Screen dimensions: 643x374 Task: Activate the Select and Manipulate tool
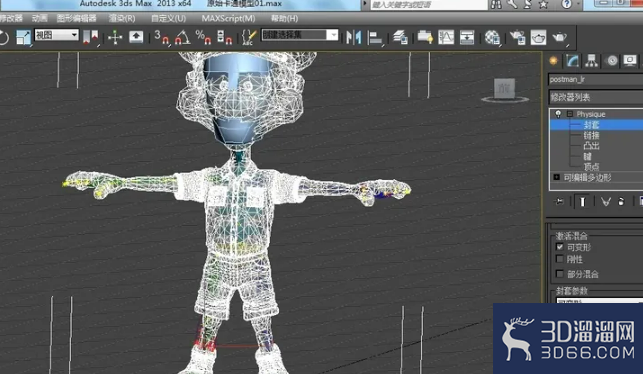[115, 37]
